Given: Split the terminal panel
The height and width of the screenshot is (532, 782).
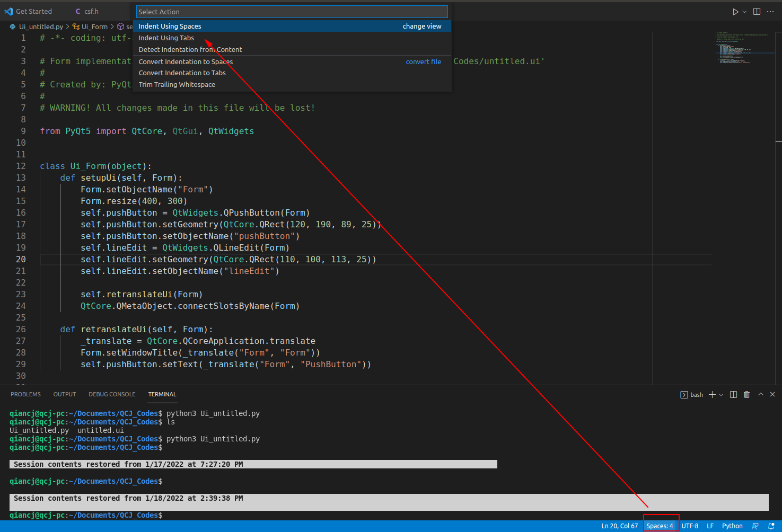Looking at the screenshot, I should (733, 394).
